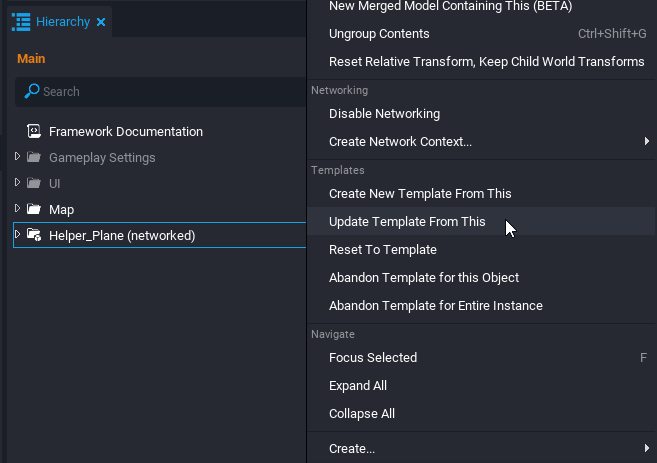Choose Create New Template From This
The width and height of the screenshot is (657, 463).
(x=419, y=194)
